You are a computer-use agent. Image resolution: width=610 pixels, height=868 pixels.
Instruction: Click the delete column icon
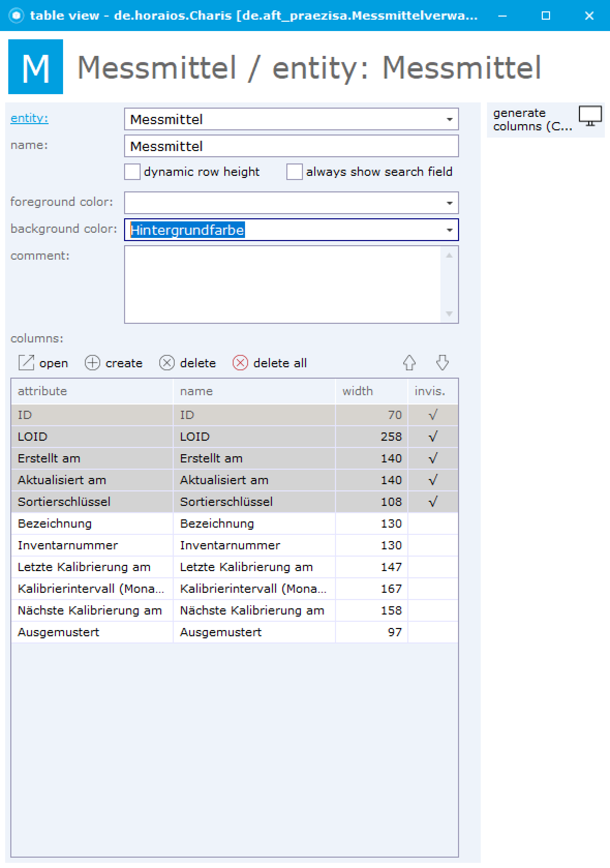click(167, 363)
